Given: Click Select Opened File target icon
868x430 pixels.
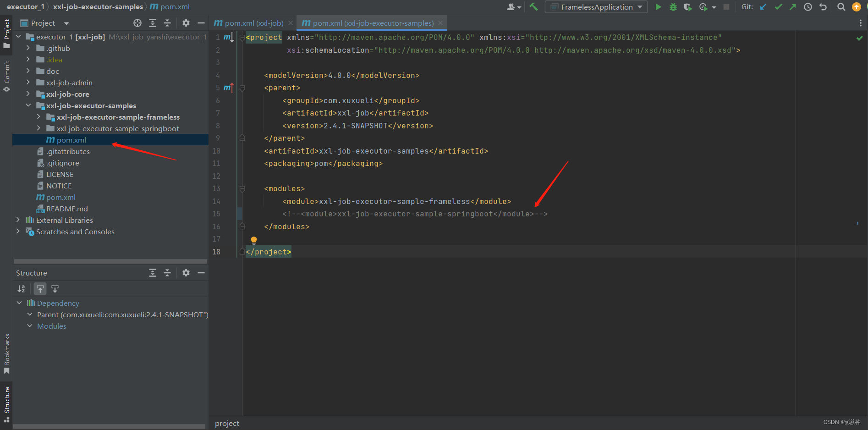Looking at the screenshot, I should [x=137, y=23].
